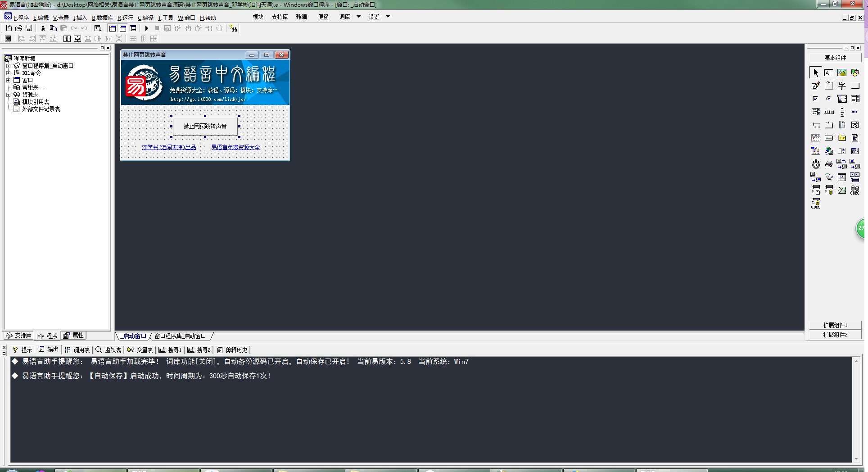The width and height of the screenshot is (868, 472).
Task: Select the directory DIR folder component icon
Action: point(842,138)
